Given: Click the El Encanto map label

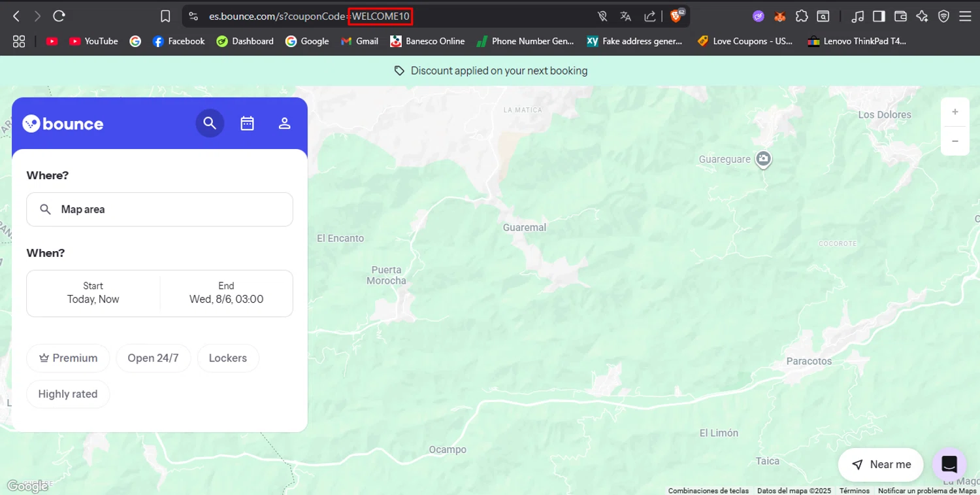Looking at the screenshot, I should click(340, 238).
